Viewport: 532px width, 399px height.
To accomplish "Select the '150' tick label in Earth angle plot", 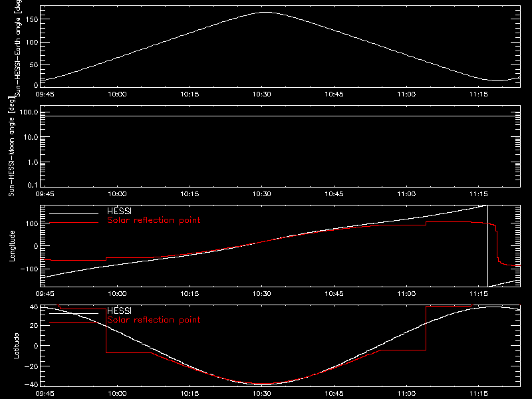I will [x=31, y=19].
